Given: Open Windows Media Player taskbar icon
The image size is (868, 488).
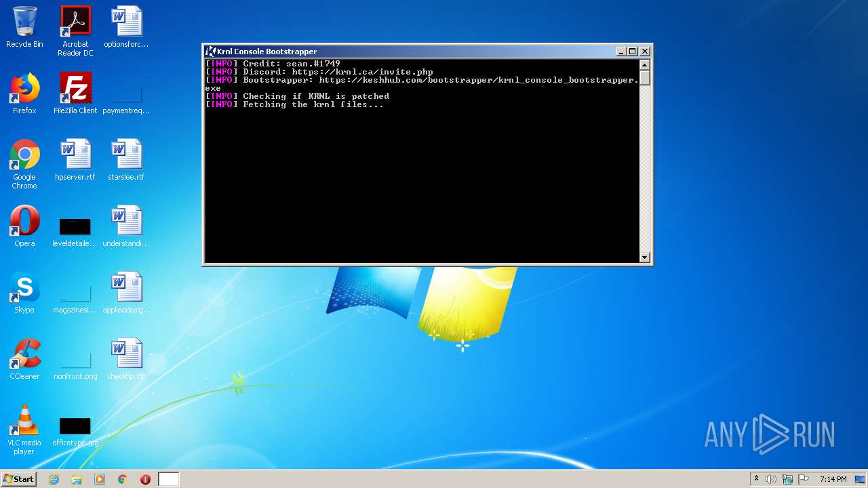Looking at the screenshot, I should coord(100,479).
